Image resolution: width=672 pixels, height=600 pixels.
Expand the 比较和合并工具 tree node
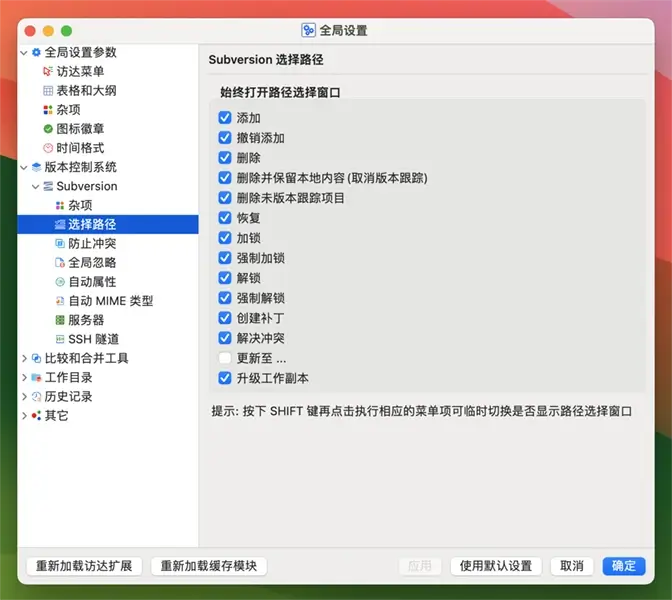(24, 358)
